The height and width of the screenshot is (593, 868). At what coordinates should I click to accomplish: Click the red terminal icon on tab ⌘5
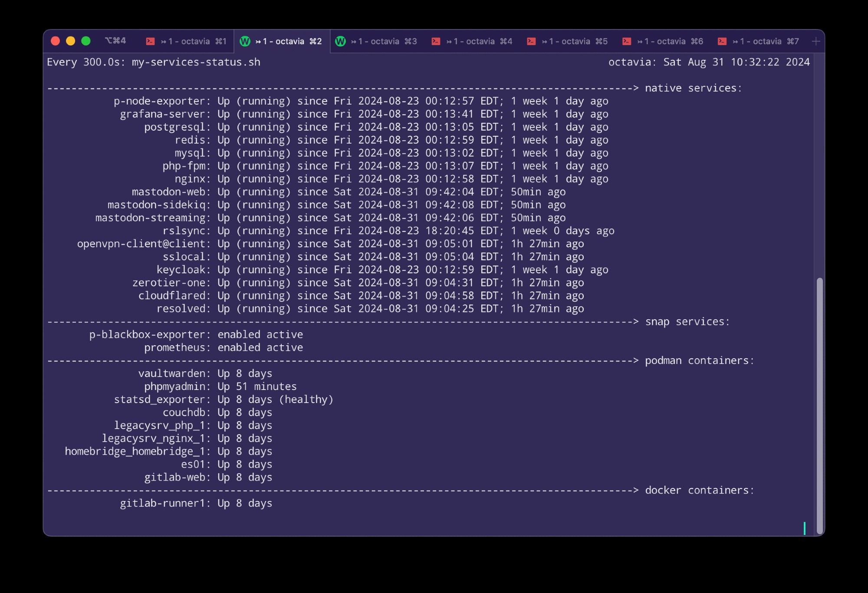(x=531, y=41)
